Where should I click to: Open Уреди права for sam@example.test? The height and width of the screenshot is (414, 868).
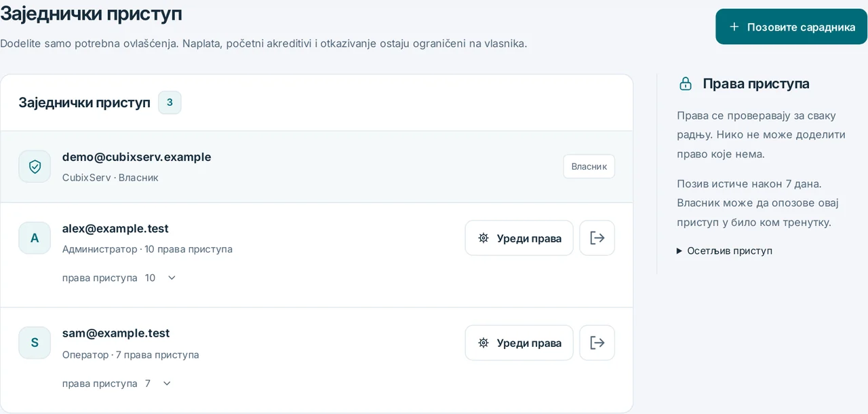tap(519, 343)
